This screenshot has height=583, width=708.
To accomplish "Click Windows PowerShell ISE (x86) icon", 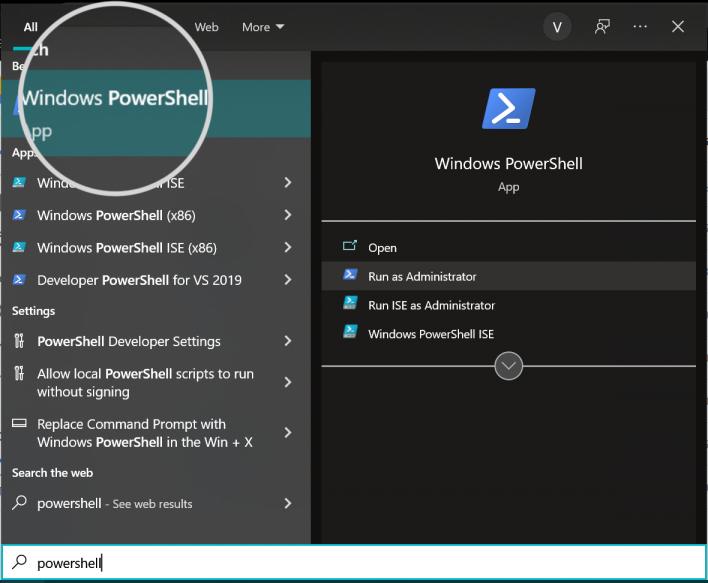I will [x=19, y=247].
